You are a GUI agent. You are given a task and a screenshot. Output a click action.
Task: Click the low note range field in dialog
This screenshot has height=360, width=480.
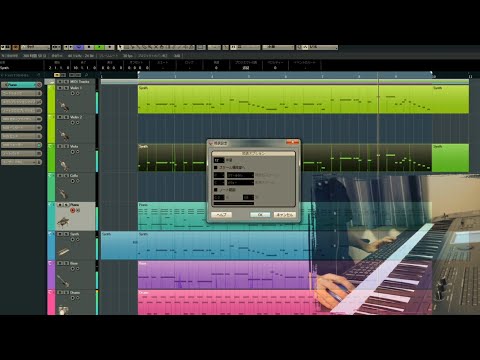pos(219,197)
